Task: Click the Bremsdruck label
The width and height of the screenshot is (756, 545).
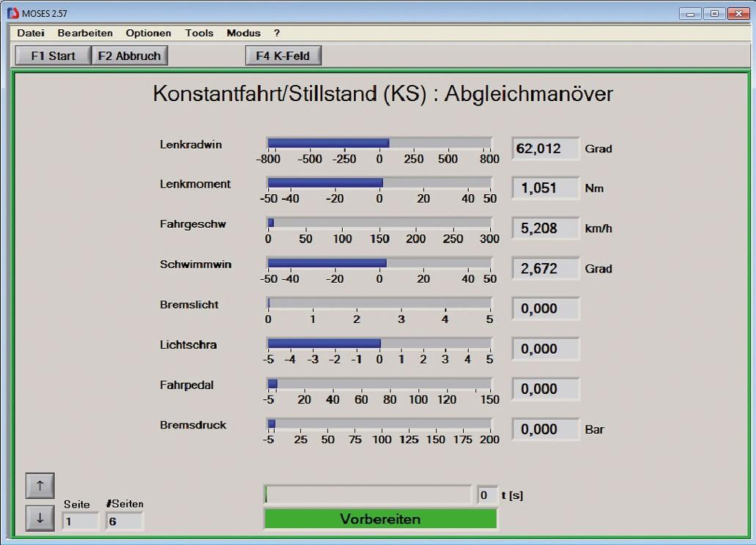Action: pyautogui.click(x=193, y=425)
